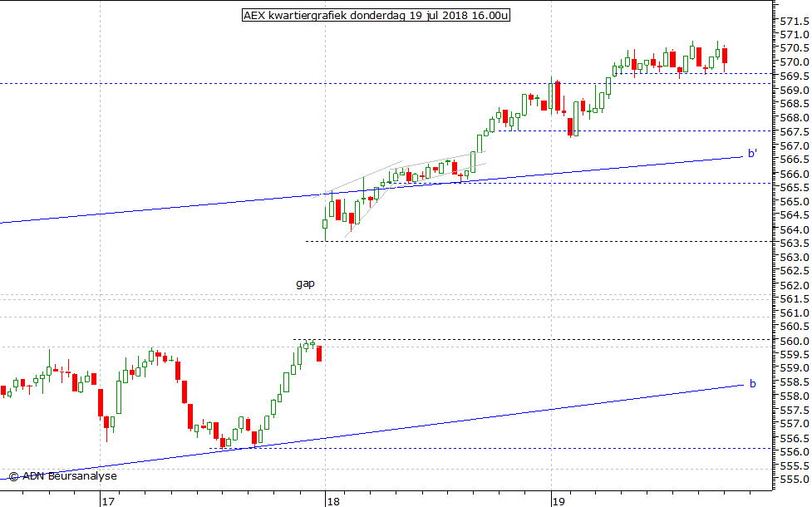Pick the 567.0 value on price scale
Viewport: 812px width, 507px height.
click(x=795, y=146)
